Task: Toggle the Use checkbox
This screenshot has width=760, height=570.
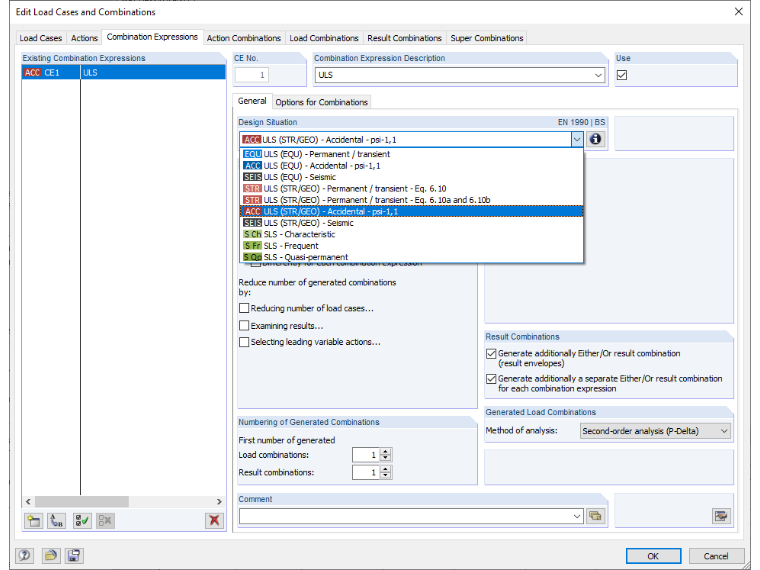Action: [622, 75]
